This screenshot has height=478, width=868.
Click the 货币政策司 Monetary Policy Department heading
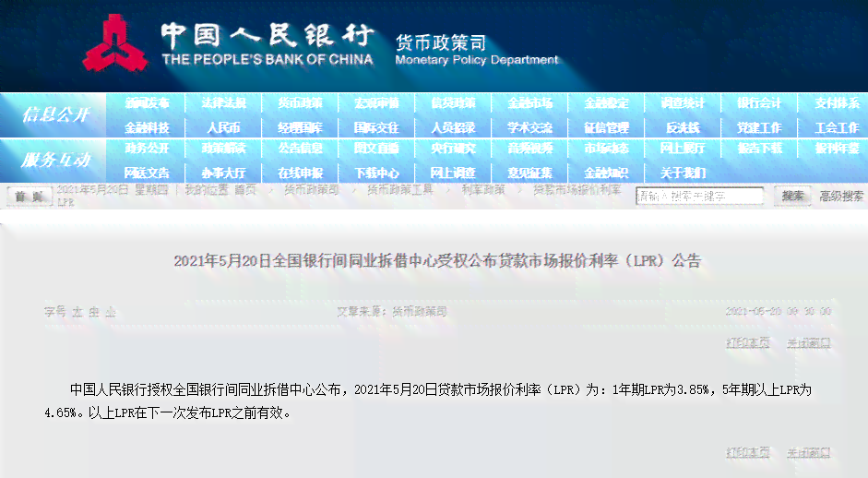point(477,50)
